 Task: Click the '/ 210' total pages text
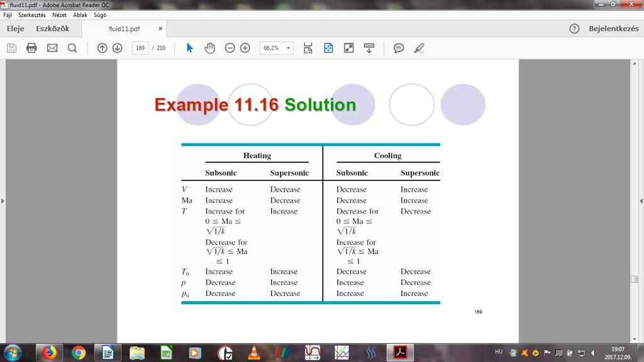click(158, 48)
